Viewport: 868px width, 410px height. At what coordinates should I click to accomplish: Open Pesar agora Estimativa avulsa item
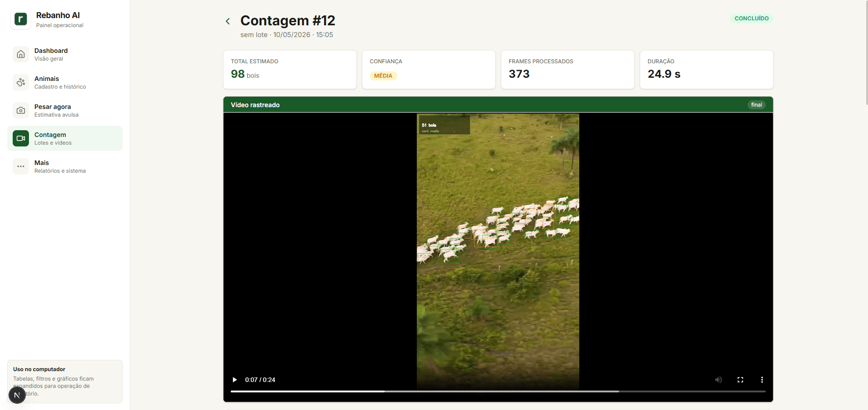[65, 110]
